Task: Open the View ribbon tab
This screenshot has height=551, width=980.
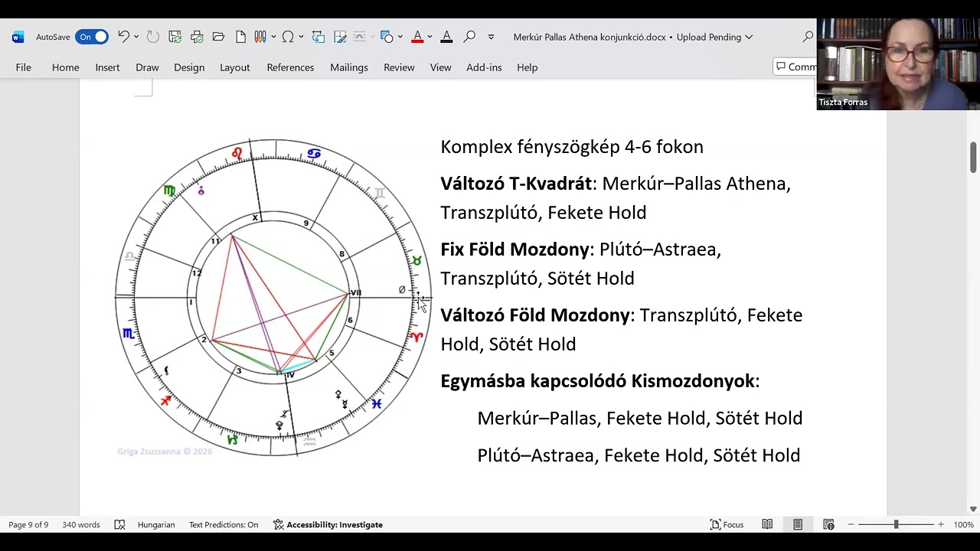Action: pos(440,67)
